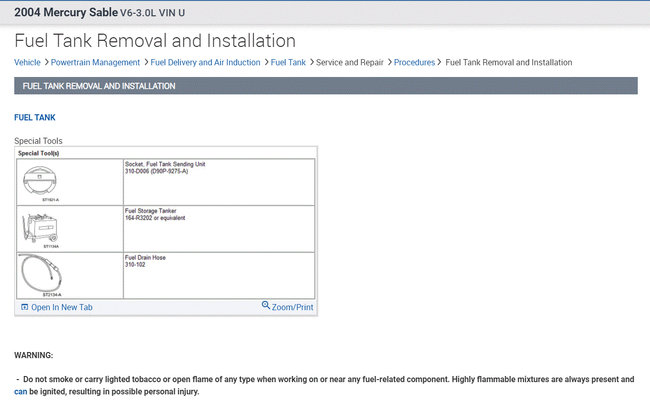Click the magnifier icon beside Zoom/Print
The height and width of the screenshot is (400, 650).
tap(266, 305)
